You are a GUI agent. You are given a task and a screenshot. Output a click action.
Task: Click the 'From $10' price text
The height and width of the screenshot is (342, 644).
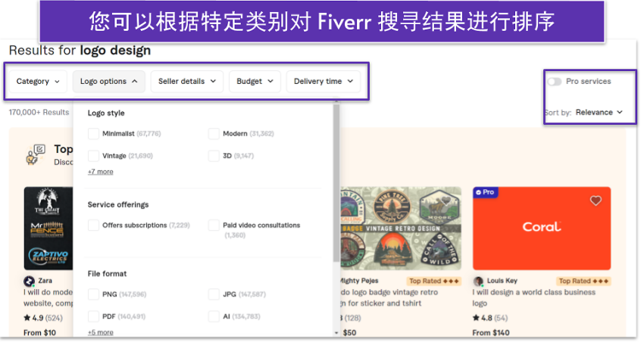coord(39,333)
